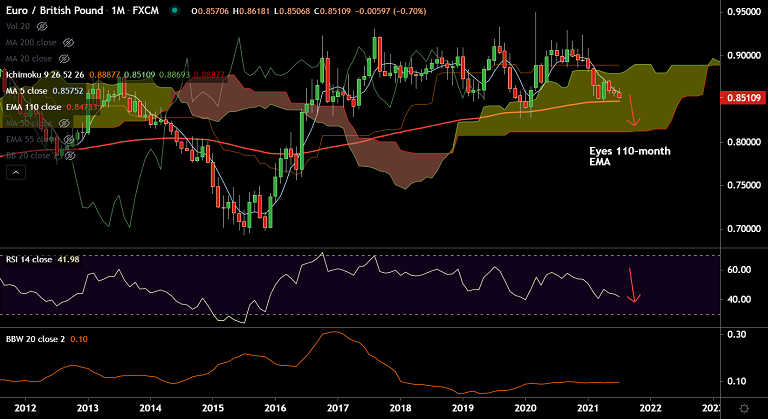This screenshot has width=768, height=419.
Task: Select the BBW 20 close 2 legend
Action: 35,339
